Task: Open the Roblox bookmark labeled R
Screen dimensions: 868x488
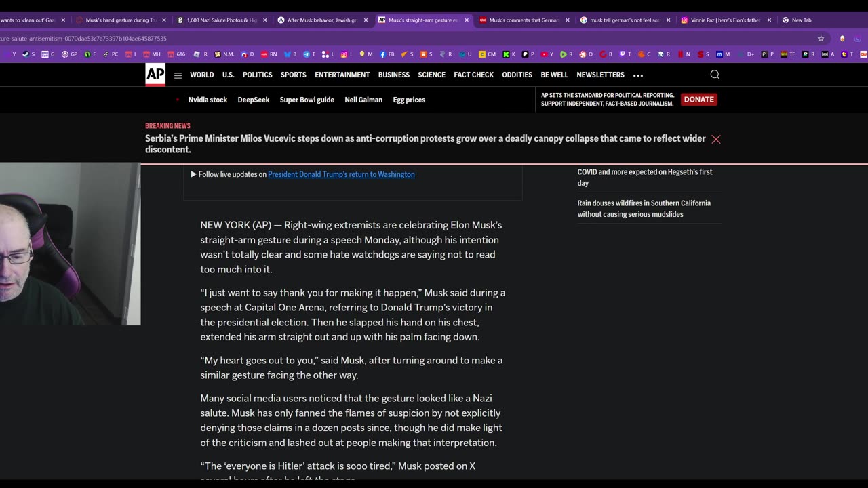Action: pyautogui.click(x=201, y=54)
